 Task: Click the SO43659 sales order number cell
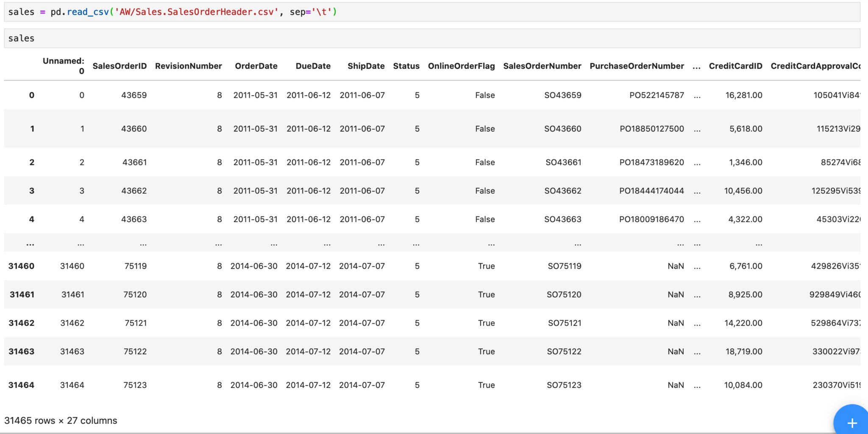coord(562,95)
